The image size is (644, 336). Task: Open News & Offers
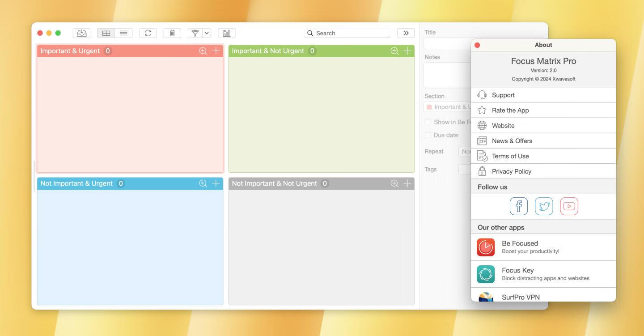543,140
